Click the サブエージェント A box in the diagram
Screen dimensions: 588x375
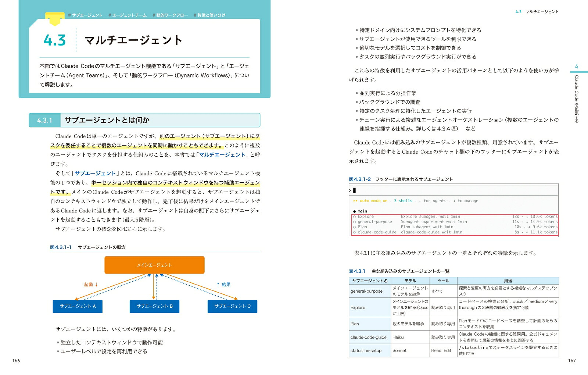[78, 306]
